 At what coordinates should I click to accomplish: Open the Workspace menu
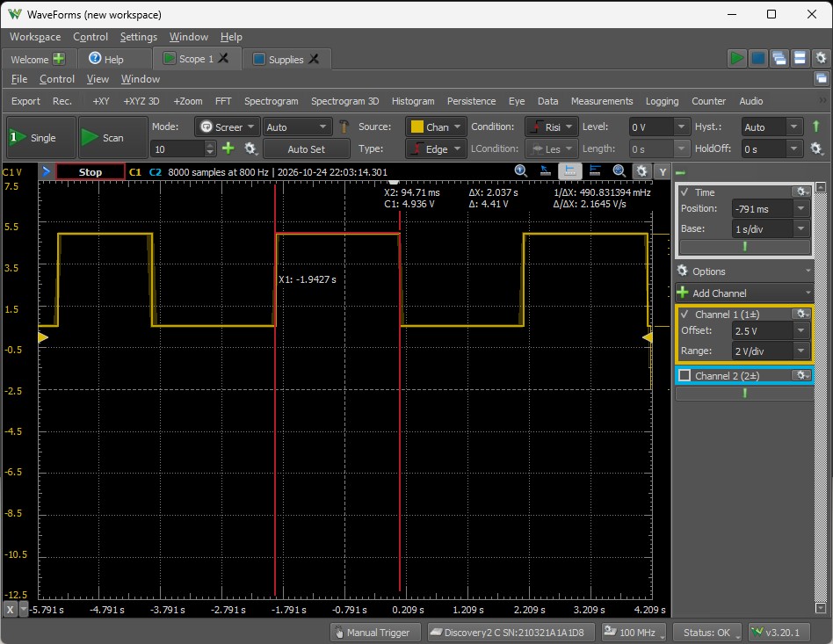35,37
